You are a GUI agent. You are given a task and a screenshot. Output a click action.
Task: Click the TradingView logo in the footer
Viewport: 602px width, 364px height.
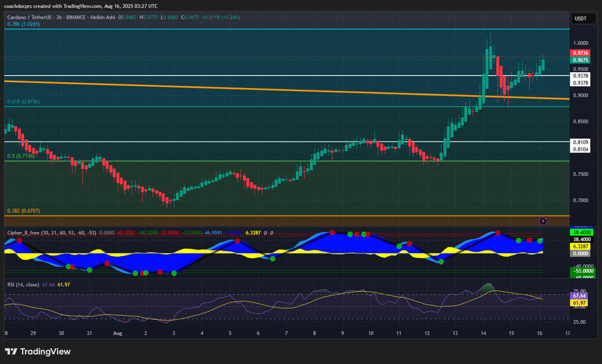click(38, 351)
